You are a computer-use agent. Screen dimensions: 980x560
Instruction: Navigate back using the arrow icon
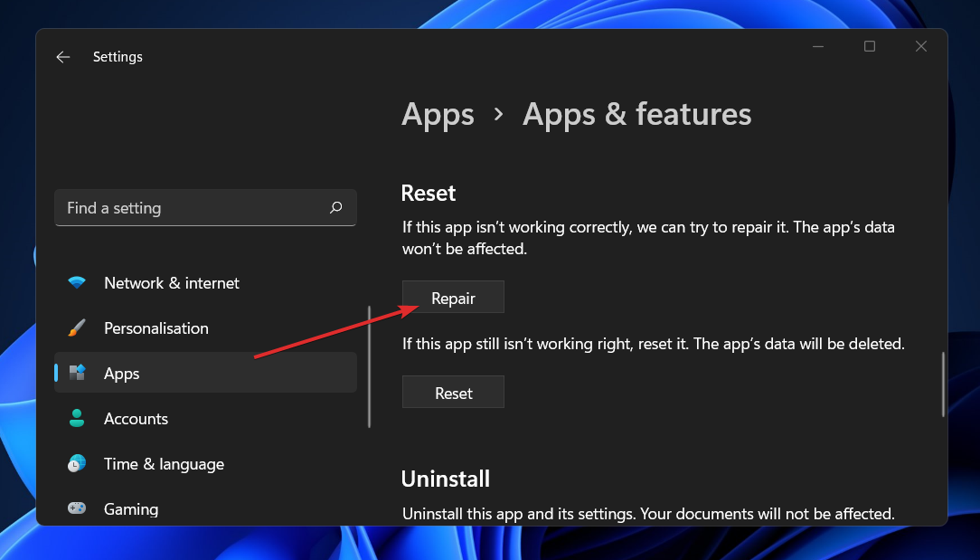pyautogui.click(x=62, y=57)
